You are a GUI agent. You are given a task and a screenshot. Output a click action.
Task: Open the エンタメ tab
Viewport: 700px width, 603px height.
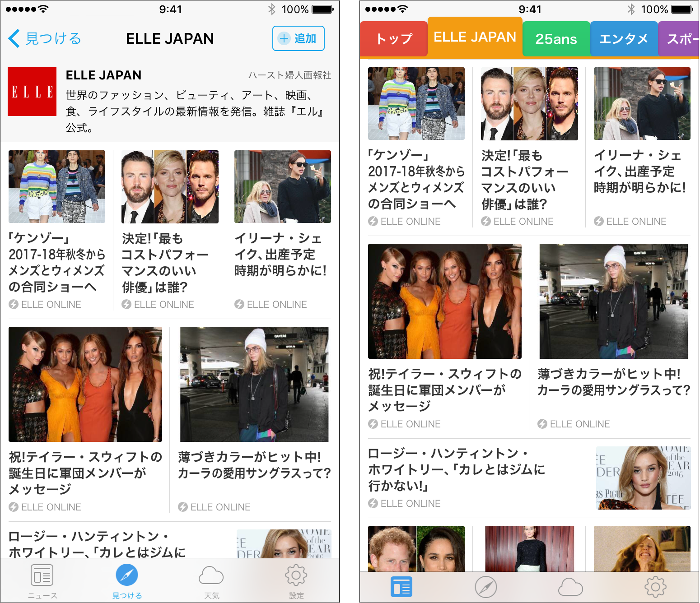coord(624,39)
